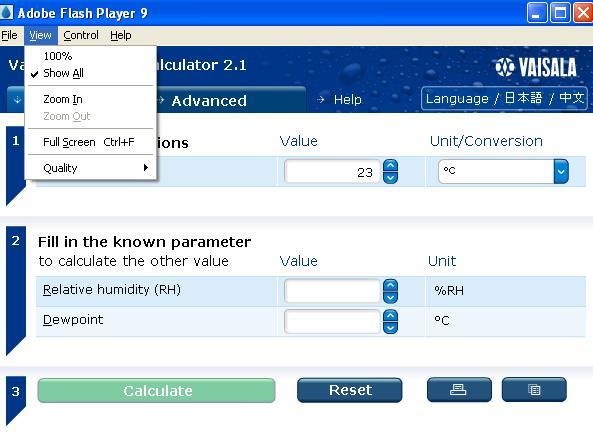The height and width of the screenshot is (443, 593).
Task: Click the Calculate button
Action: (157, 390)
